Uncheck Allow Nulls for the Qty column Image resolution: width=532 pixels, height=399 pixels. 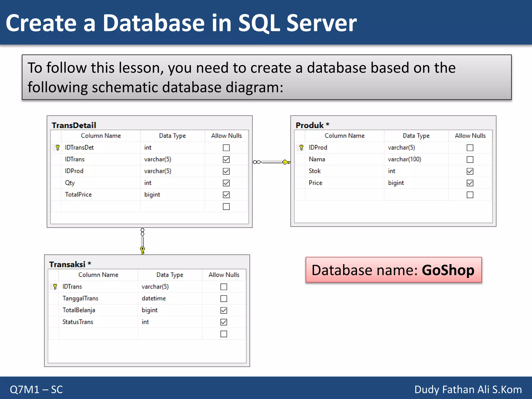pyautogui.click(x=226, y=183)
